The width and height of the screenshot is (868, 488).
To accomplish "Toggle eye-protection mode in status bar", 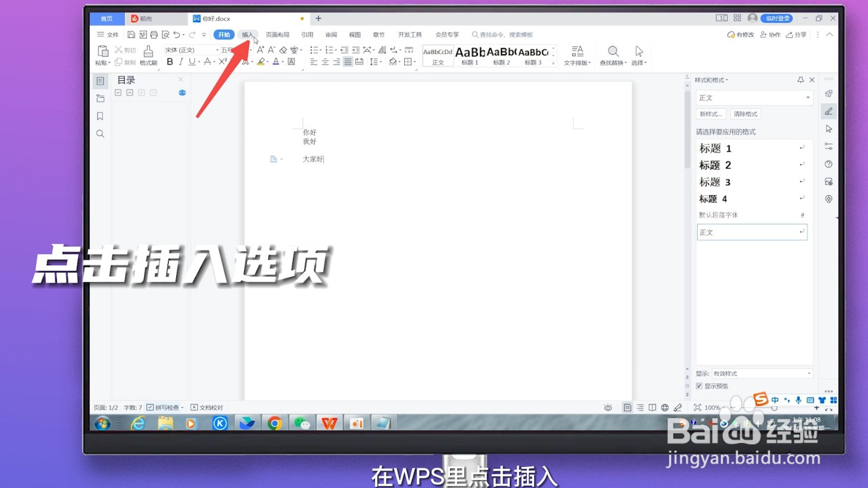I will tap(608, 408).
